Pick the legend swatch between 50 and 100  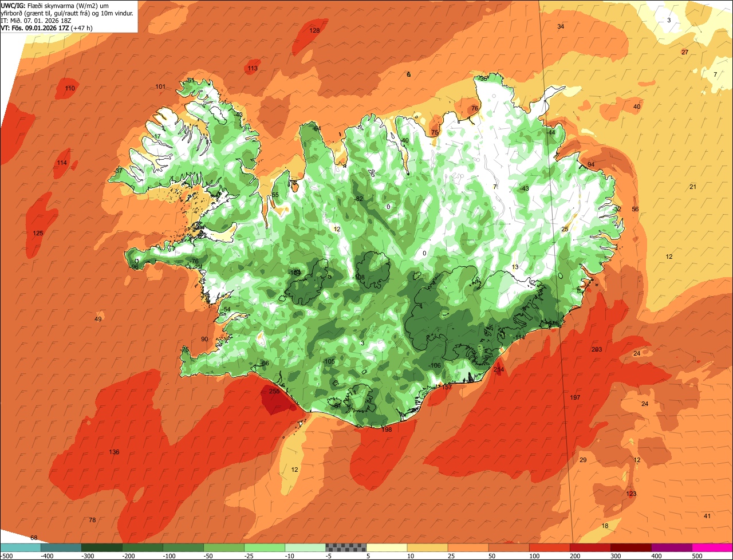(x=508, y=547)
